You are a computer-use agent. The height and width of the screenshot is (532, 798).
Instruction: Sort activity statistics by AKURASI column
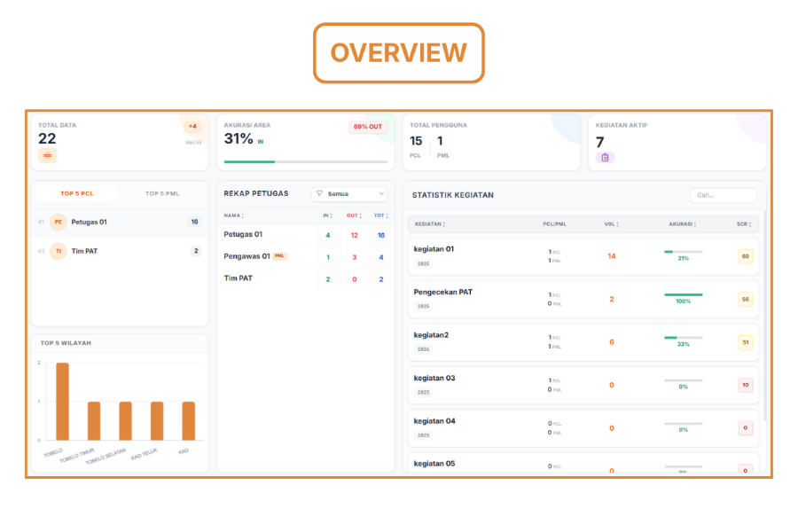(683, 224)
